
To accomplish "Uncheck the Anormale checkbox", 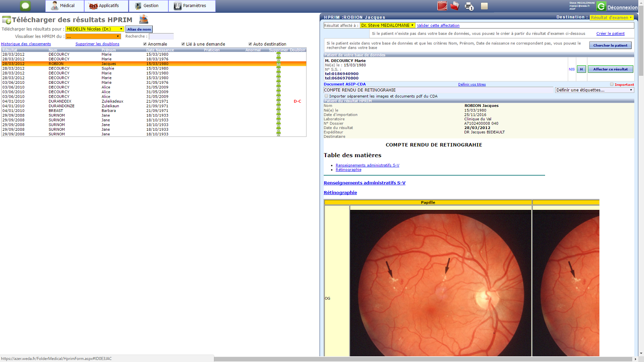I will pos(145,44).
